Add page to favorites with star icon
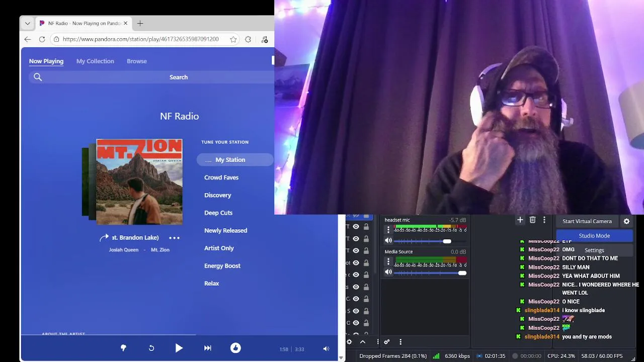Screen dimensions: 644x362 pyautogui.click(x=233, y=39)
